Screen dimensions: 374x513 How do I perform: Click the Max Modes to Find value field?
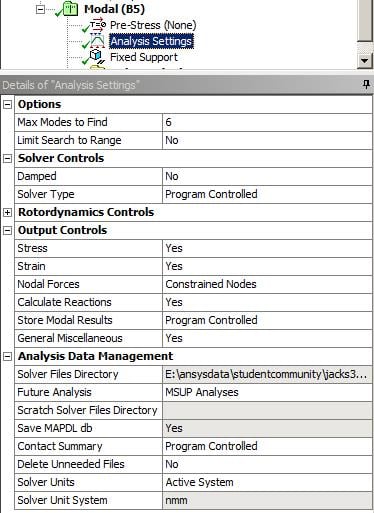coord(267,122)
